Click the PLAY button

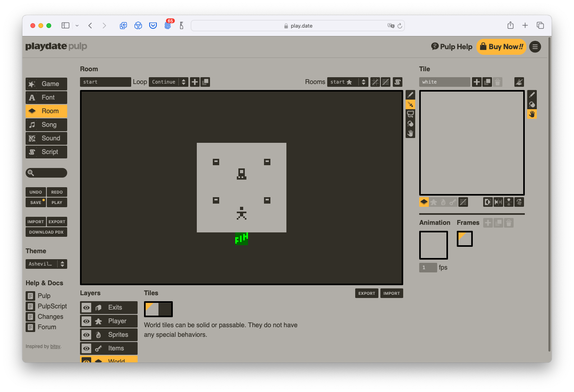tap(57, 202)
